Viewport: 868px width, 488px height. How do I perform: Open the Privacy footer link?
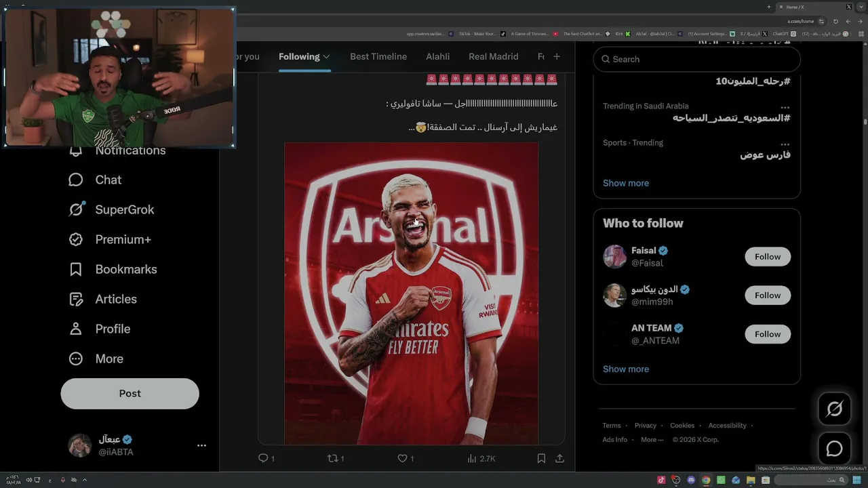(646, 426)
